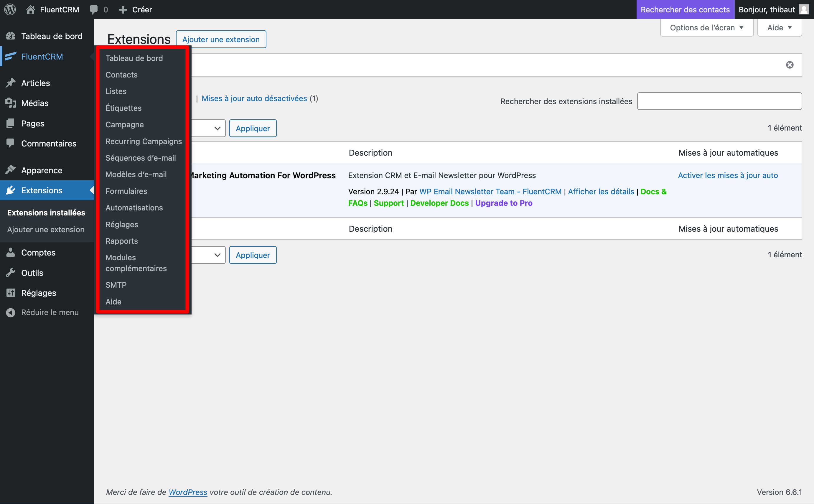Open Comptes using the user icon

pyautogui.click(x=11, y=252)
